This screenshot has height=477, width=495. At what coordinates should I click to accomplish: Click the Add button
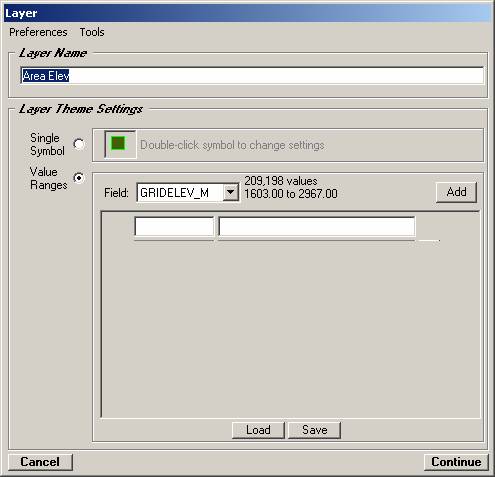(456, 192)
